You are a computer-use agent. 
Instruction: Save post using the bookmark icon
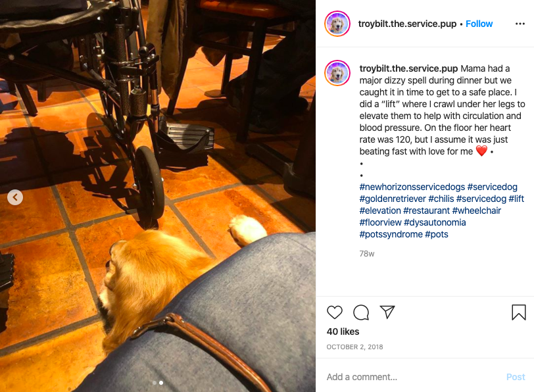pos(519,312)
